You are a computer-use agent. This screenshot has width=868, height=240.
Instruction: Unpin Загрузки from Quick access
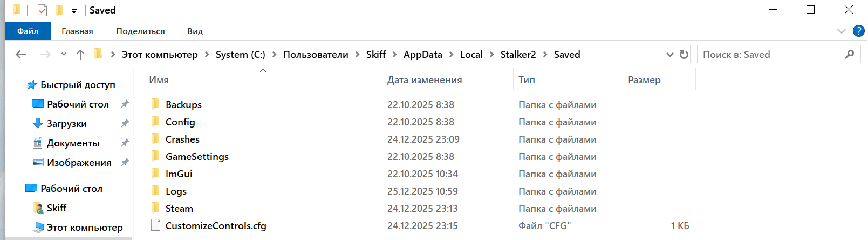pyautogui.click(x=125, y=123)
